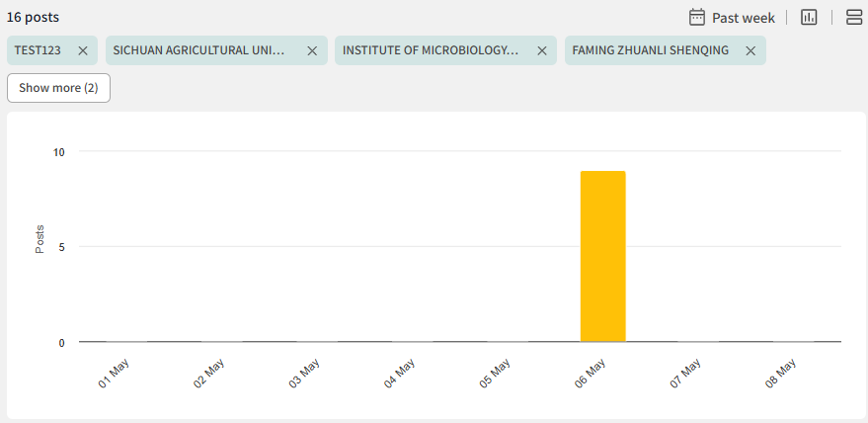The width and height of the screenshot is (868, 423).
Task: Click the yellow bar for 06 May
Action: [x=602, y=257]
